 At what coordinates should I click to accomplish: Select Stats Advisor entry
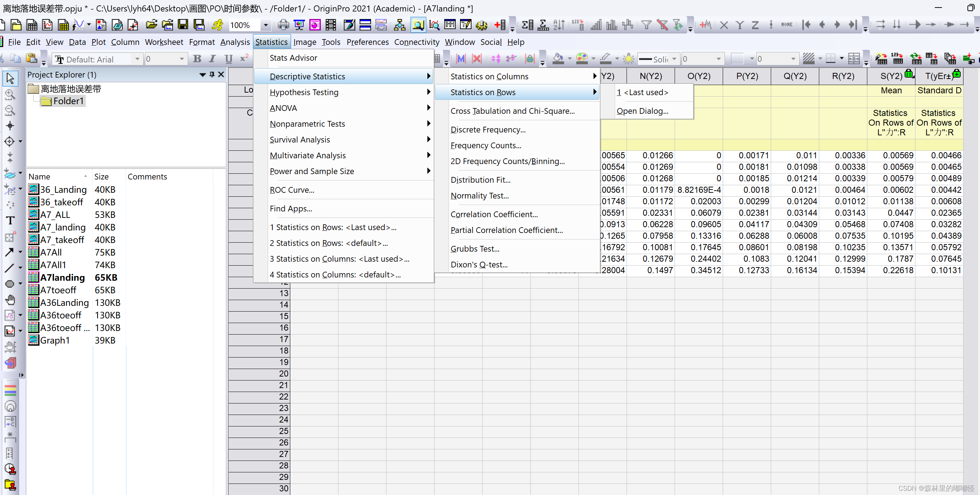[293, 58]
